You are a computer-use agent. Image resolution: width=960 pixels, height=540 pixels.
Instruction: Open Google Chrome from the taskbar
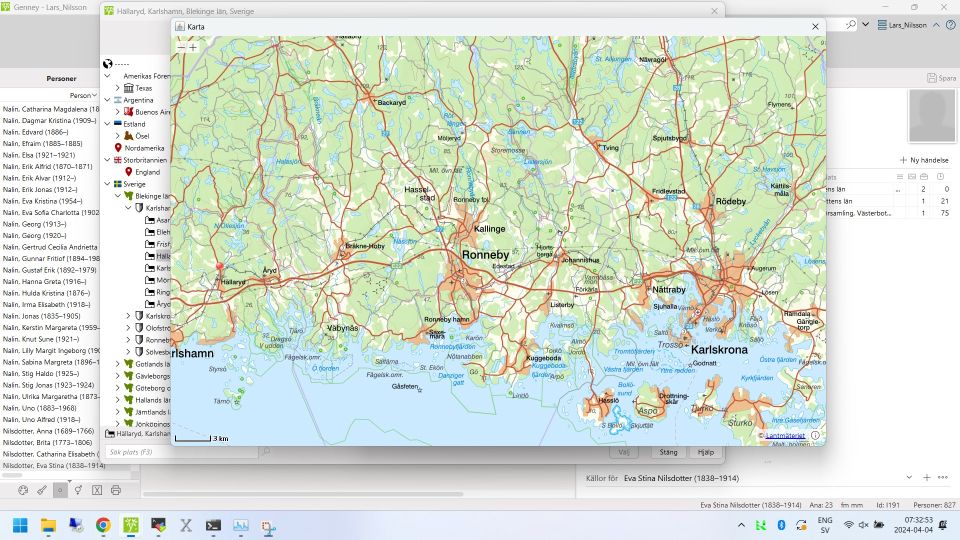[x=103, y=525]
